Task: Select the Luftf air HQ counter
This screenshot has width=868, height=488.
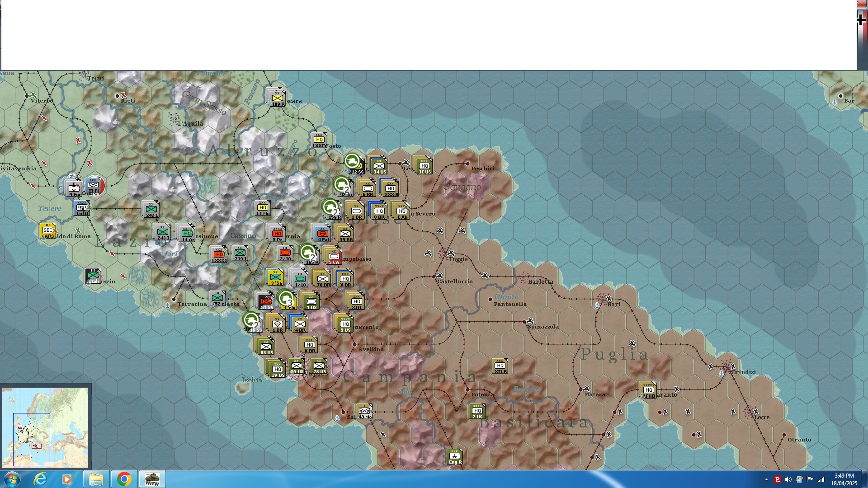Action: [82, 208]
